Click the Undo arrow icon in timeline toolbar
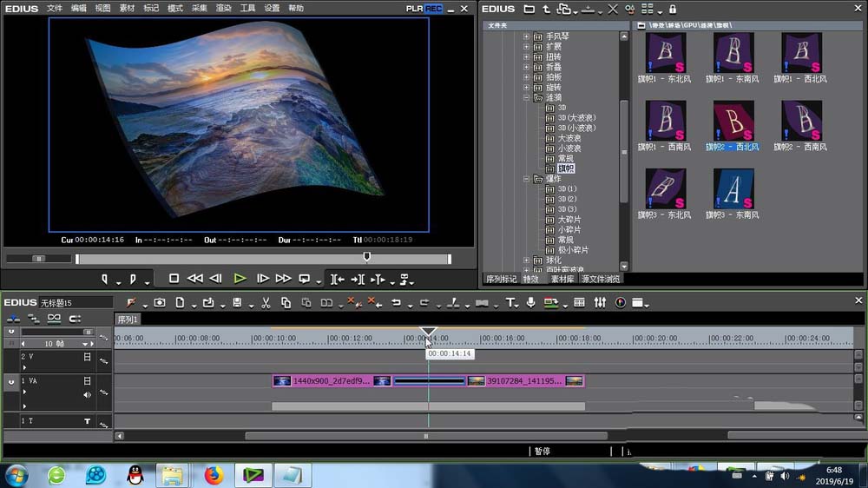 397,302
